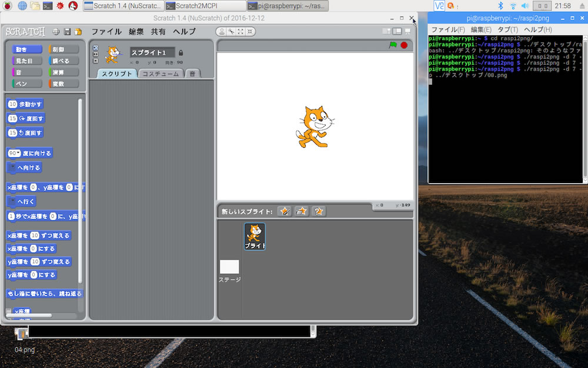The image size is (588, 368).
Task: Click the floppy disk save icon
Action: [67, 32]
